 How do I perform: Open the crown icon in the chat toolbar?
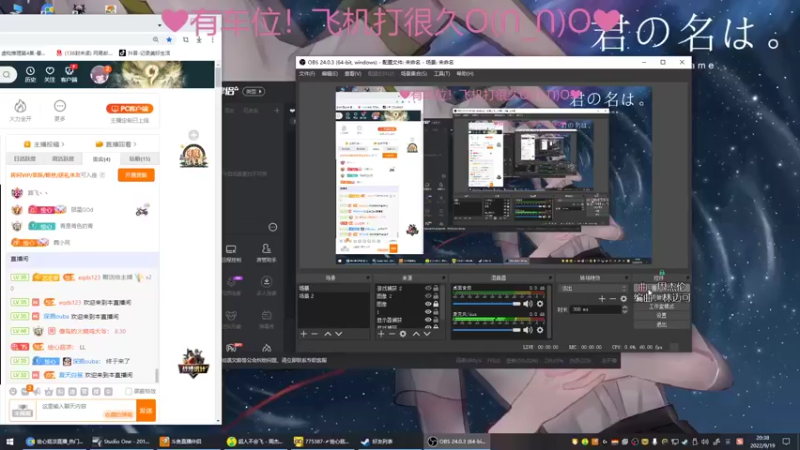point(48,391)
